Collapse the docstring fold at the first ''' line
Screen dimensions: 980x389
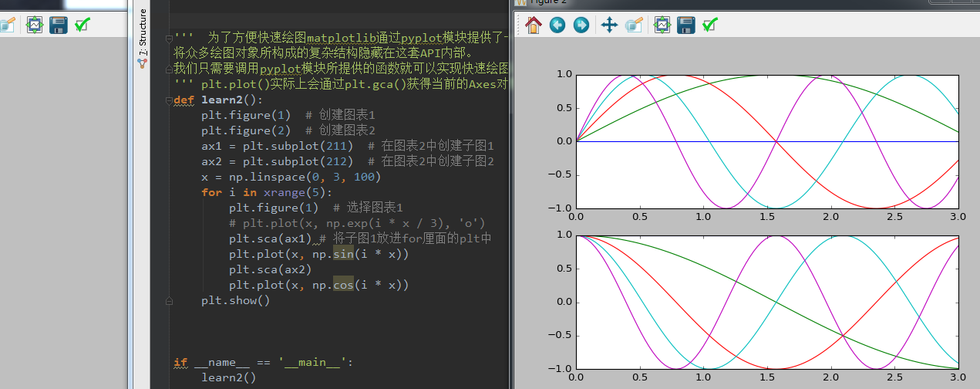pos(169,39)
